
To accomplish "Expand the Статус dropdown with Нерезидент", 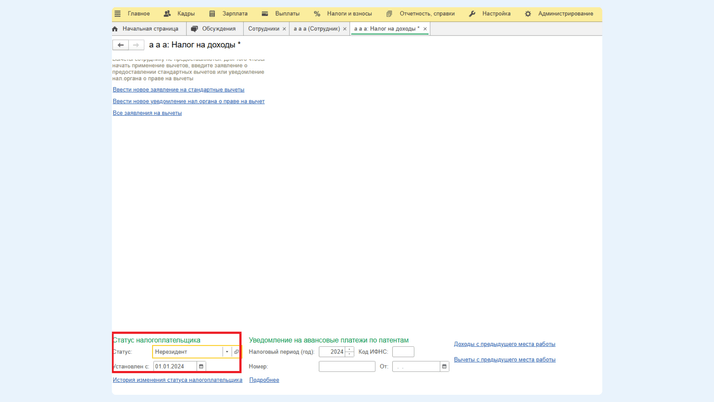I will [227, 352].
